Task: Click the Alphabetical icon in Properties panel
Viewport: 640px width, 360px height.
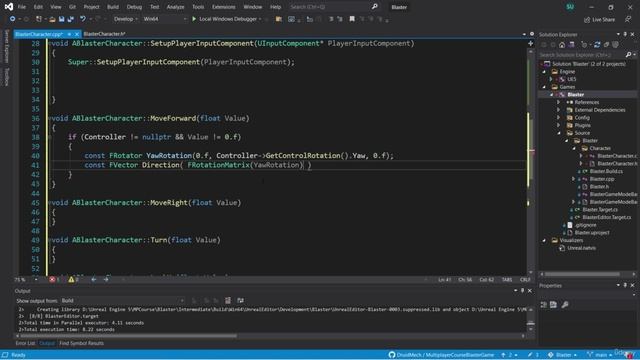Action: click(553, 305)
